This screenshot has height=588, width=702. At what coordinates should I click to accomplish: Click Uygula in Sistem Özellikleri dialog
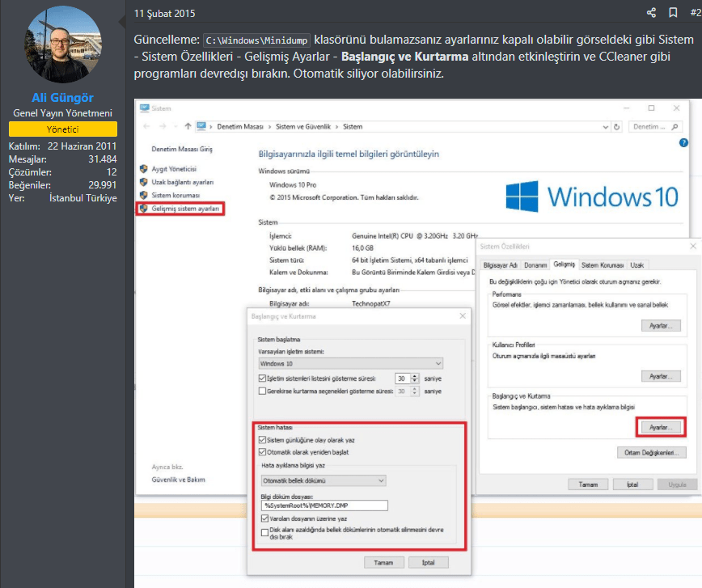(678, 484)
